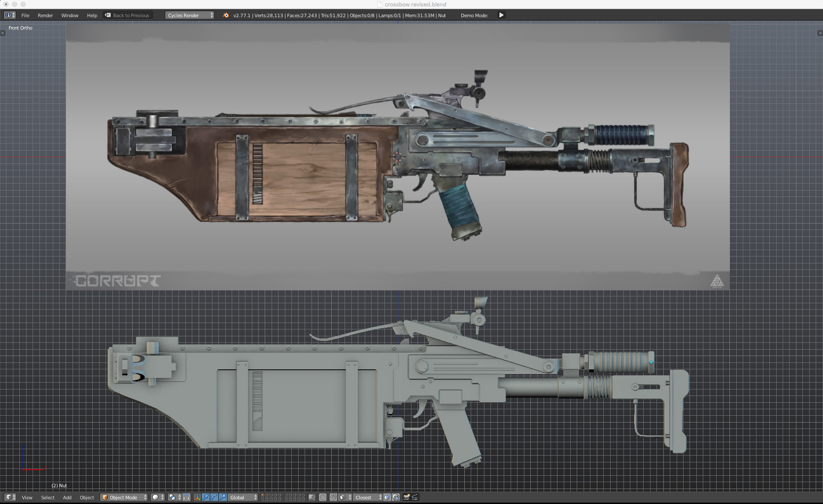Open the Global transform orientation dropdown
823x504 pixels.
pos(239,497)
